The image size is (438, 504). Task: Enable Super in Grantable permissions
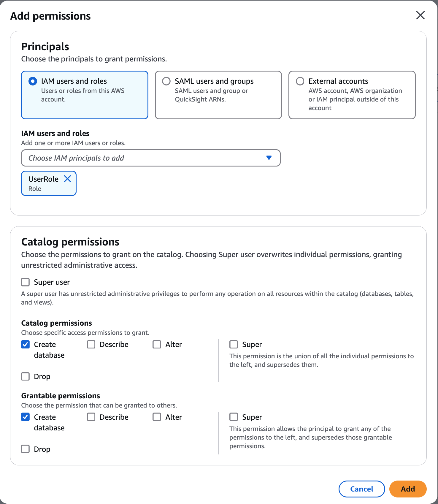click(234, 417)
